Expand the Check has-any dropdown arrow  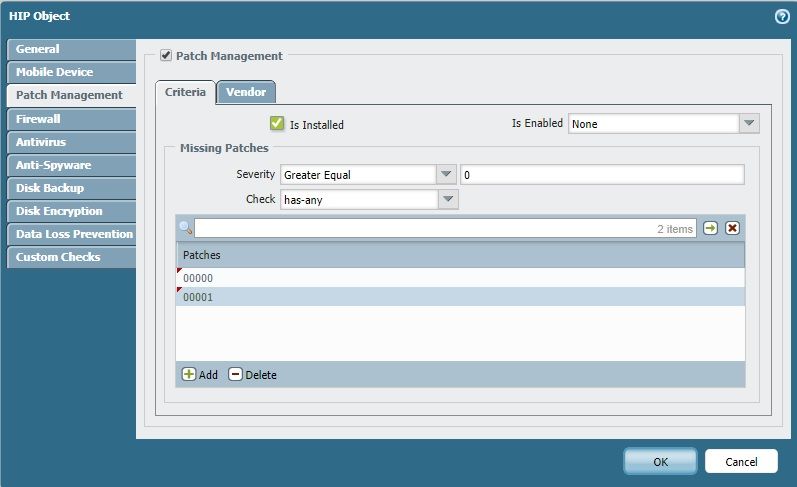[x=448, y=199]
